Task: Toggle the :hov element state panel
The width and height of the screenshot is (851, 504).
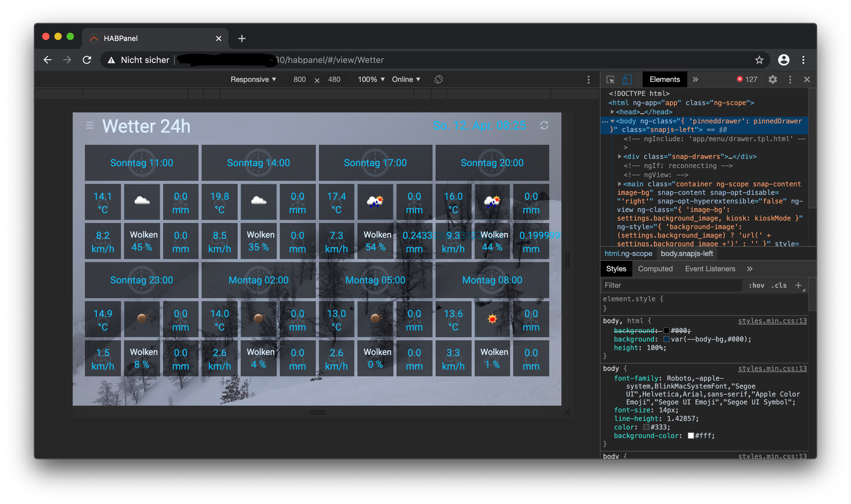Action: (756, 285)
